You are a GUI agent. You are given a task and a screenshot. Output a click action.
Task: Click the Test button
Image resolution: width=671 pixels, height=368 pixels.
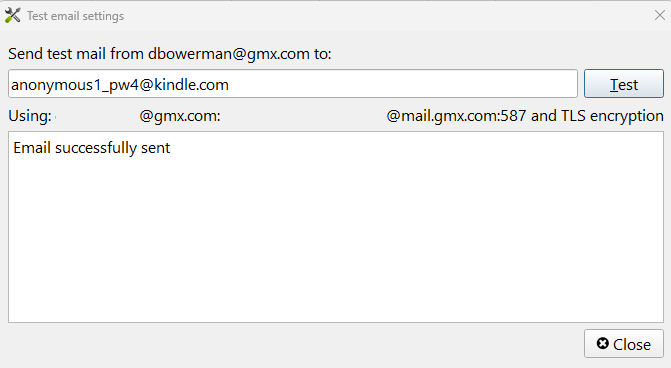point(623,84)
